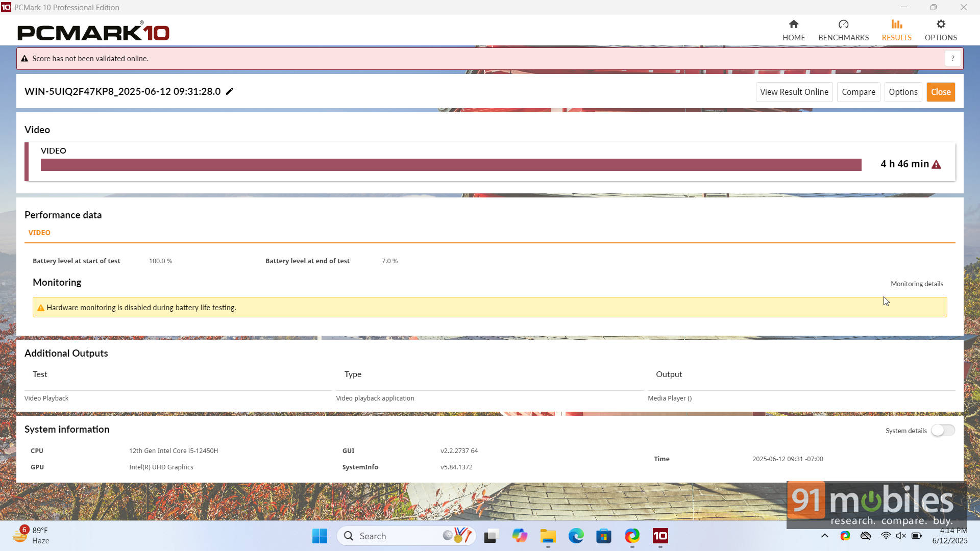
Task: Show hidden system tray icons
Action: click(x=824, y=536)
